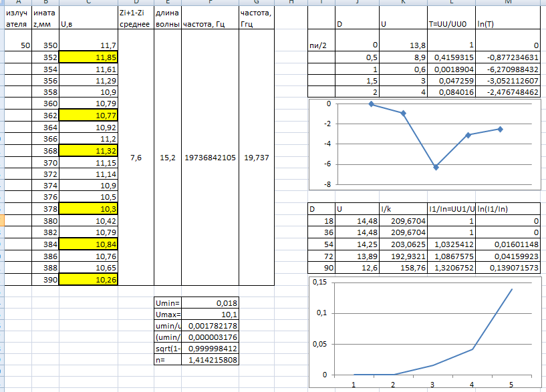Click the lowest data point in upper chart
Viewport: 546px width, 392px height.
(x=436, y=168)
